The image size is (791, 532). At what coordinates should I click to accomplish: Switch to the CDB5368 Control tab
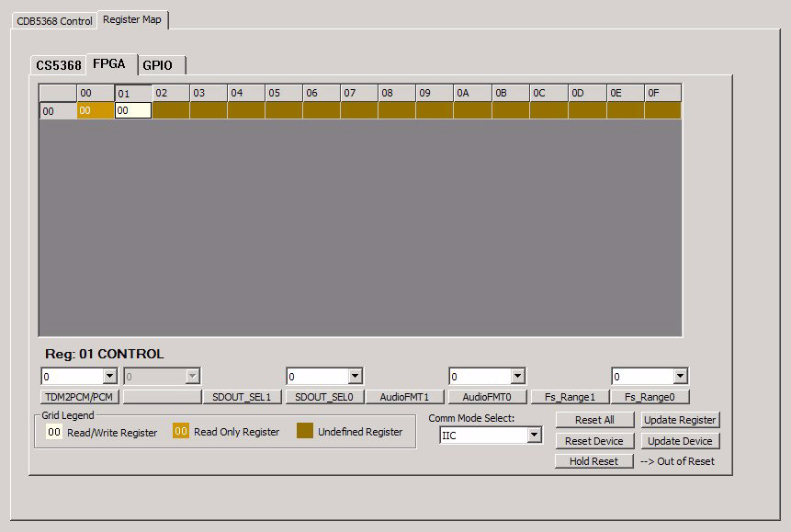point(54,20)
